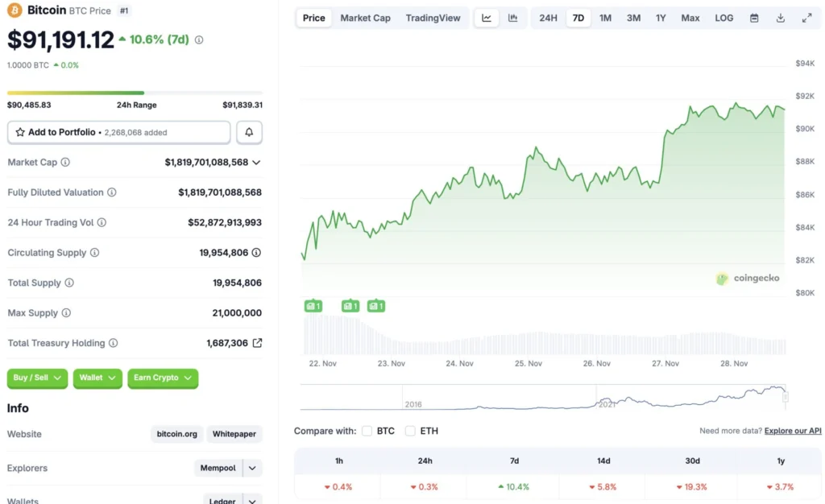Expand the chart to fullscreen
825x504 pixels.
[x=806, y=17]
